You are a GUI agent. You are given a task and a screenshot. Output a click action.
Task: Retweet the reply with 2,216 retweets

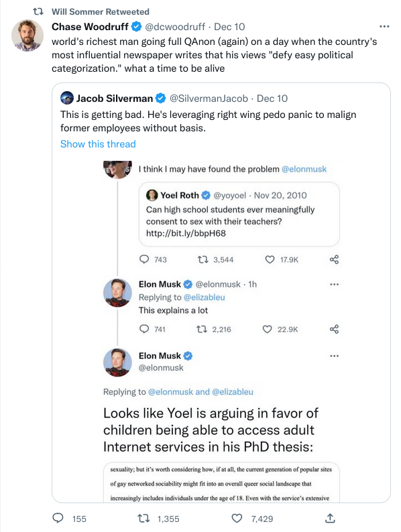tap(202, 329)
